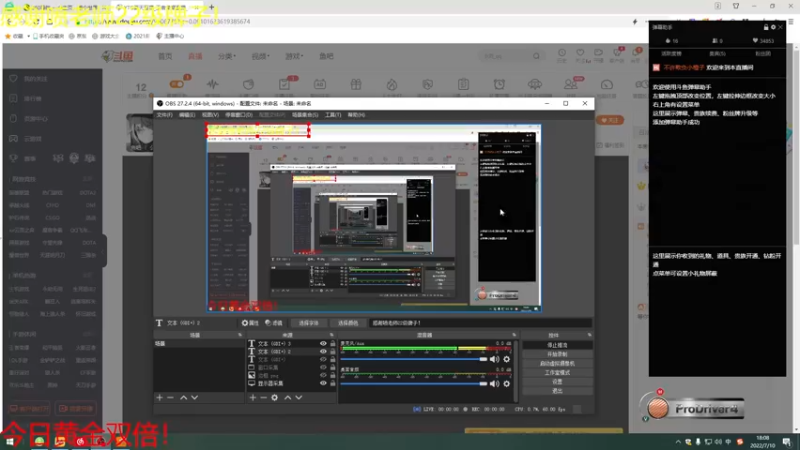Open the 工具(T) menu in OBS
This screenshot has height=450, width=800.
333,115
